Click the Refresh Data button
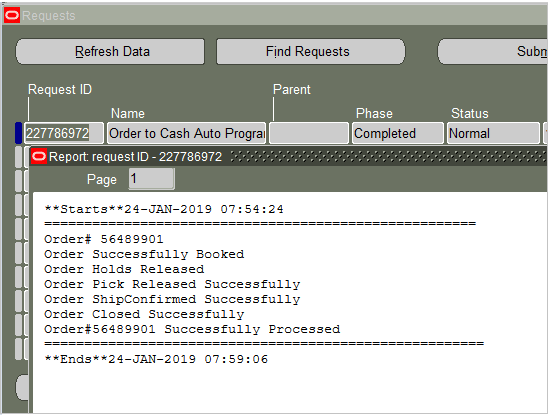This screenshot has width=550, height=415. pyautogui.click(x=110, y=52)
